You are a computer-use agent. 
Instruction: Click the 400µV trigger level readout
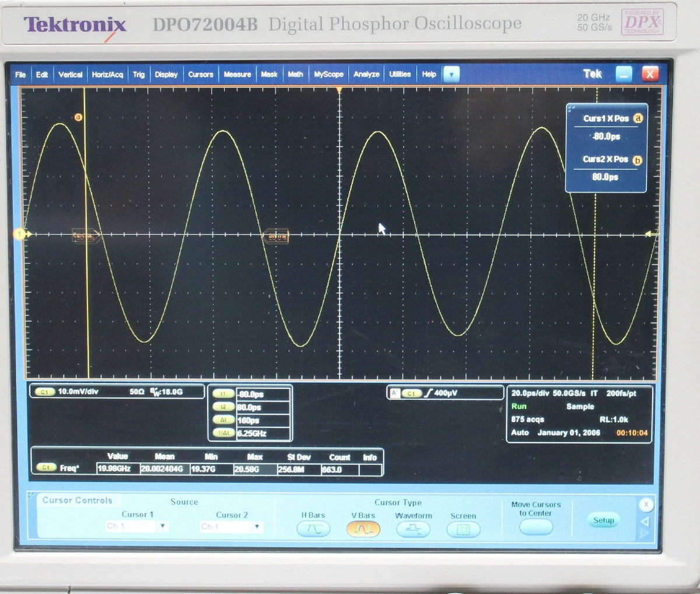coord(446,393)
